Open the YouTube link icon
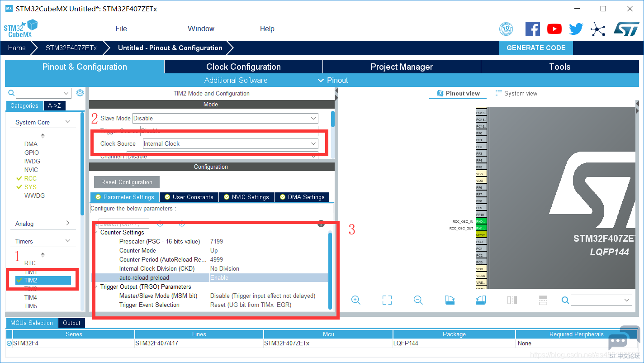 pos(554,29)
